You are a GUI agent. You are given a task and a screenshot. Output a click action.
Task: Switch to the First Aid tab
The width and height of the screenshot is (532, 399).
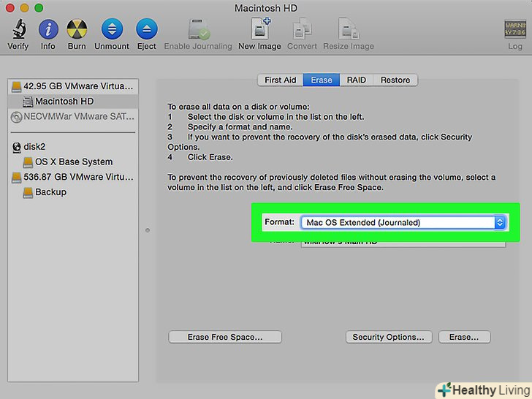point(281,80)
